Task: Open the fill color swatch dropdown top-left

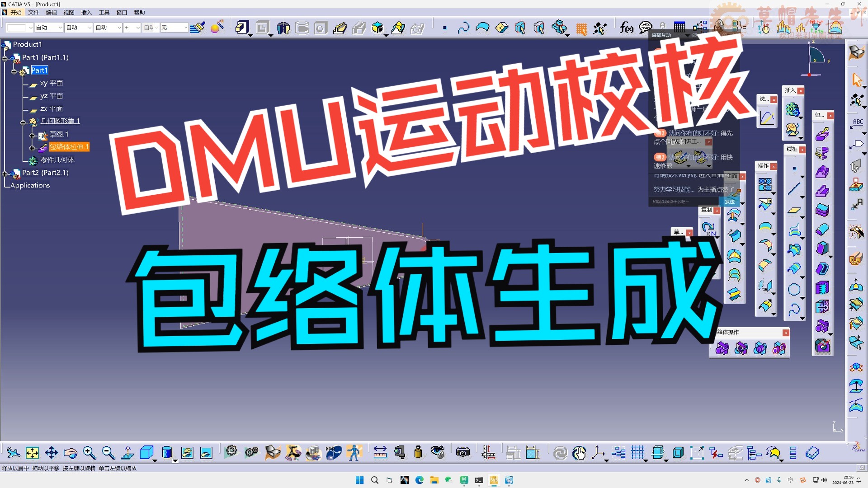Action: (x=29, y=28)
